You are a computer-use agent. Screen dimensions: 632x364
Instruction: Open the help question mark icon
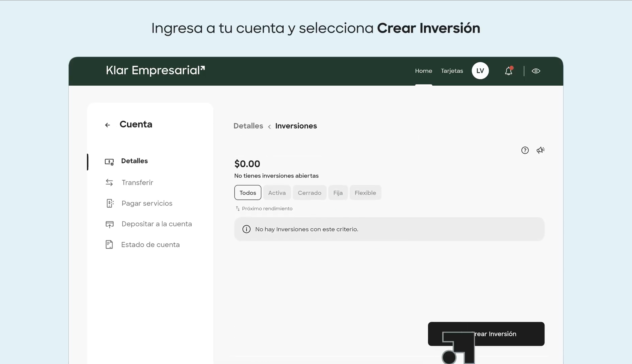[x=525, y=150]
